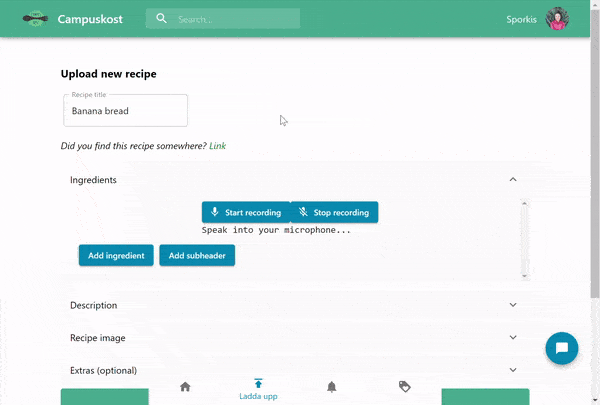Click Add ingredient button

[x=116, y=255]
